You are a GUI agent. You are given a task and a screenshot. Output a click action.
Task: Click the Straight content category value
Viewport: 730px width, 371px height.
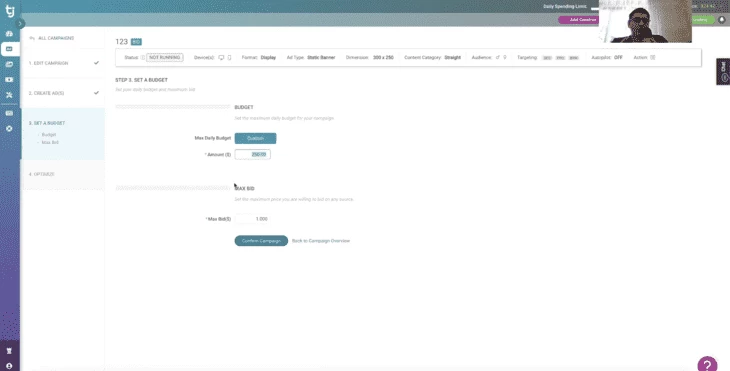pyautogui.click(x=453, y=58)
